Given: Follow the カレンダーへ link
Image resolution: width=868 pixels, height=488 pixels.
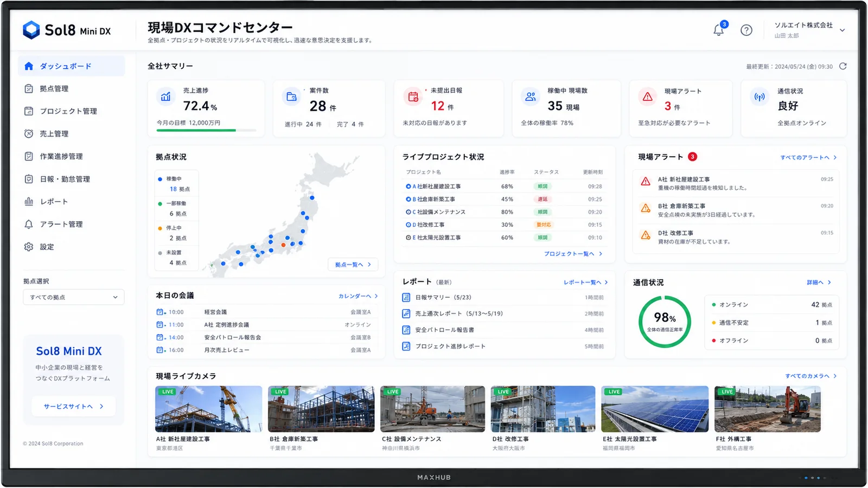Looking at the screenshot, I should click(358, 296).
